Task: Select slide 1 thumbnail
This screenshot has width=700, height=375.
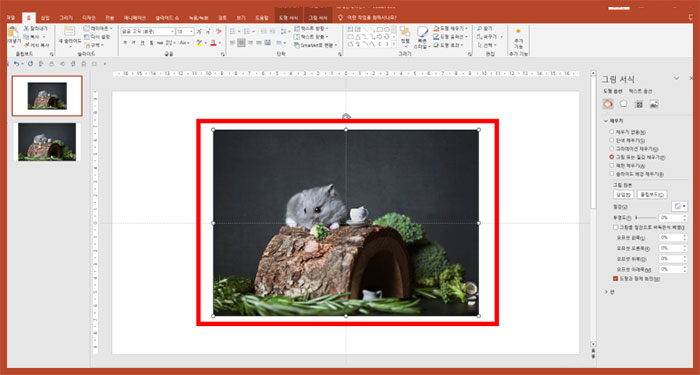Action: pos(47,96)
